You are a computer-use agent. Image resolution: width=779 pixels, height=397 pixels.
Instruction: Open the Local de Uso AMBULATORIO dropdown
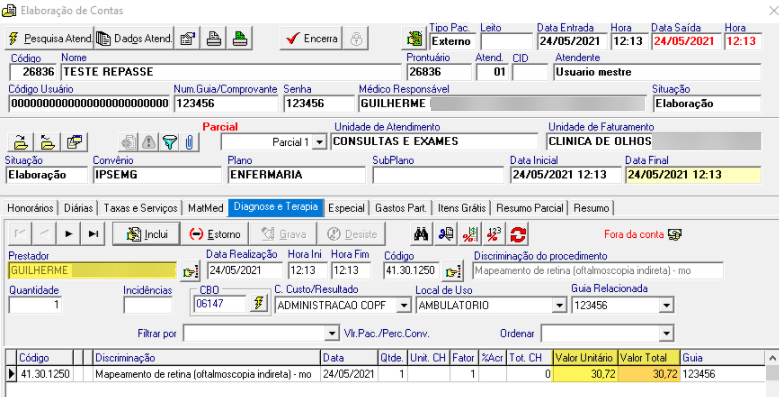click(x=560, y=306)
